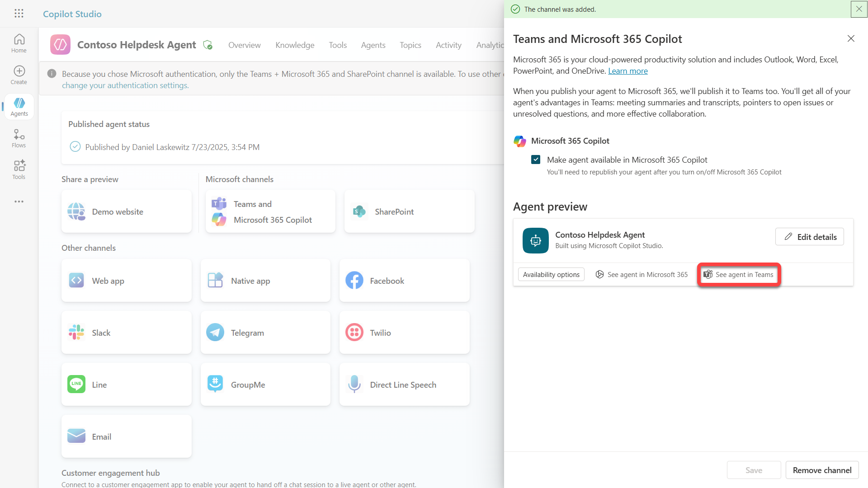Go to Home in sidebar
This screenshot has width=868, height=488.
click(19, 43)
